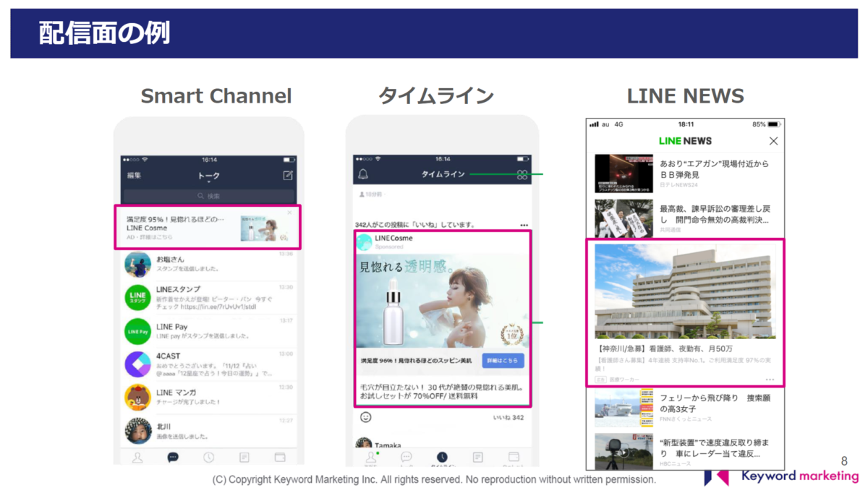Open the LINE Pay green avatar
Image resolution: width=868 pixels, height=488 pixels.
coord(137,331)
